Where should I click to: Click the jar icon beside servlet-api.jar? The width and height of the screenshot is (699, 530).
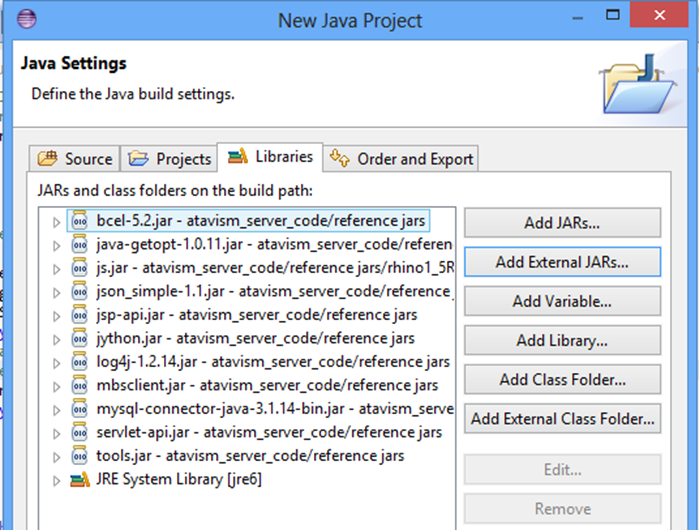80,432
